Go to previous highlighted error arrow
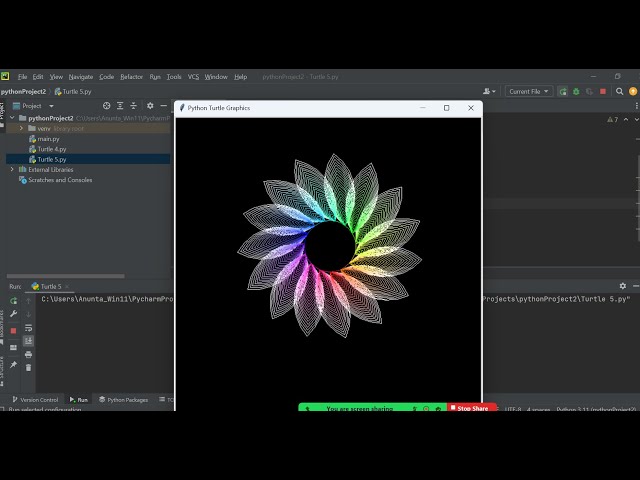Image resolution: width=640 pixels, height=480 pixels. pyautogui.click(x=626, y=120)
